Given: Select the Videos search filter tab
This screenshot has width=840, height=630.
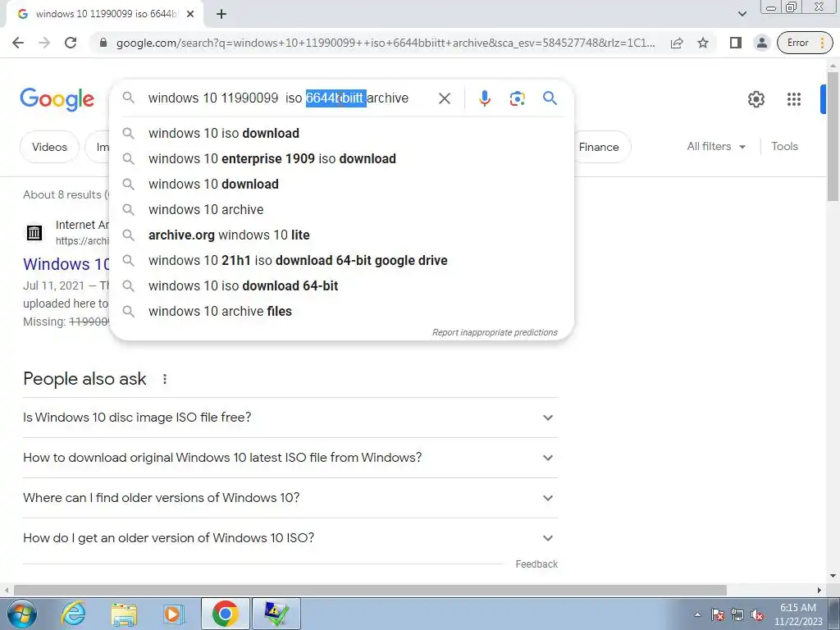Looking at the screenshot, I should (49, 147).
